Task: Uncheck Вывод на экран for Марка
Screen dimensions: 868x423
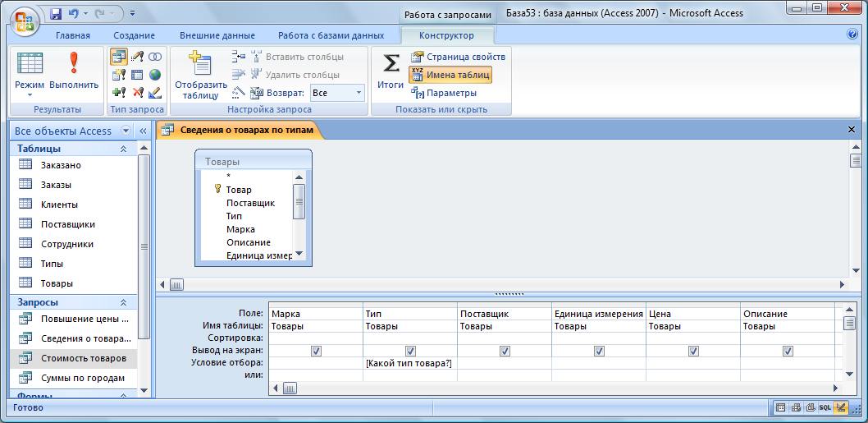Action: point(316,351)
